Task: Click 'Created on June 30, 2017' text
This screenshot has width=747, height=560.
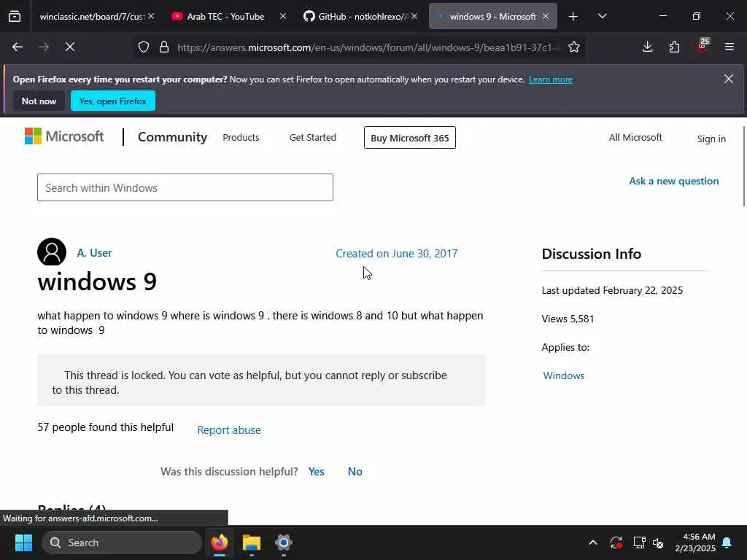Action: 396,253
